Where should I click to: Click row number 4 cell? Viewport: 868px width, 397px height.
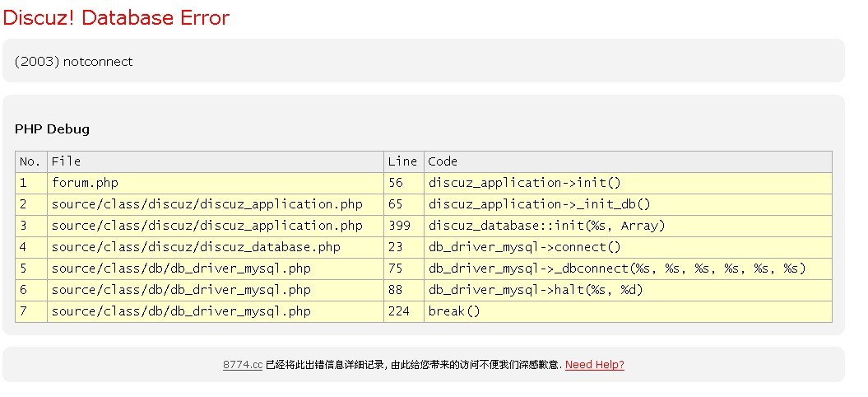click(31, 247)
